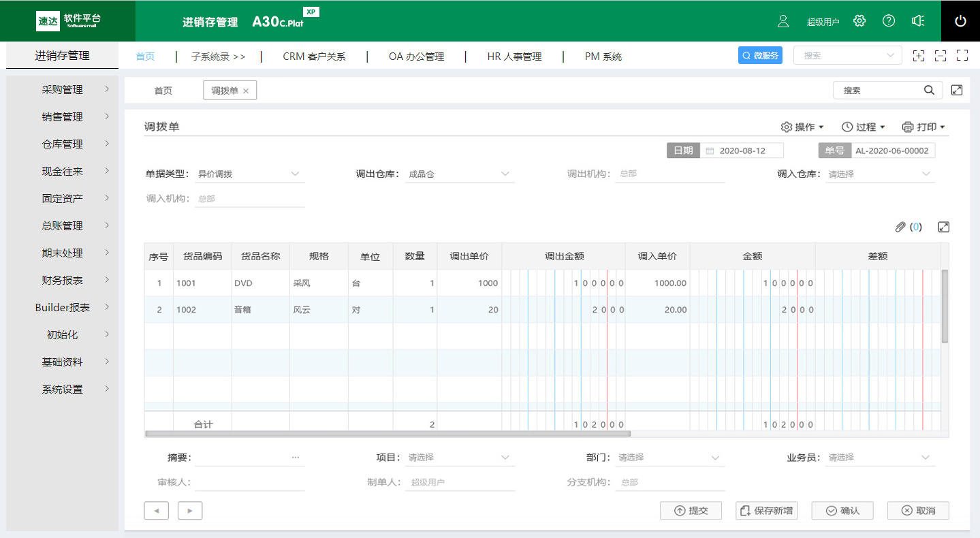Click the 微服务 button

coord(760,56)
